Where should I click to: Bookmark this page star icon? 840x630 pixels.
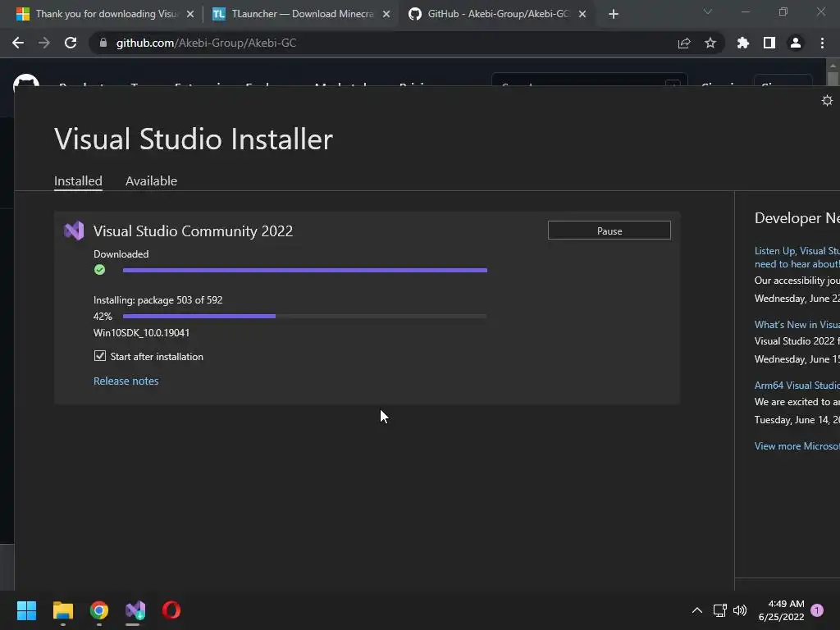[710, 43]
